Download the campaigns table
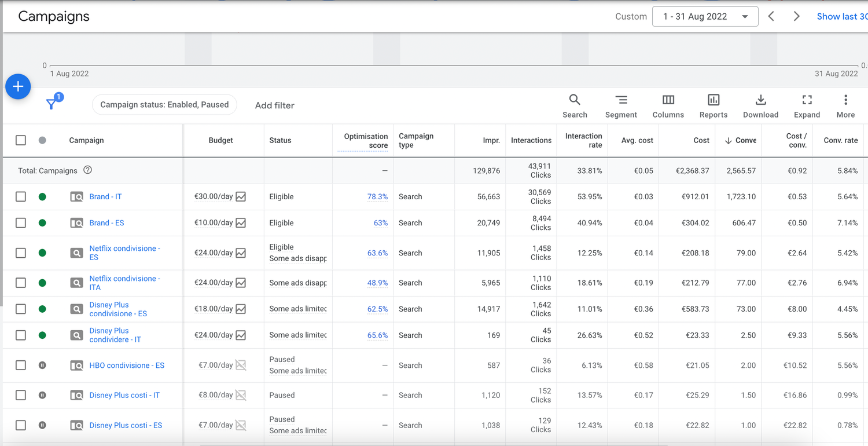This screenshot has height=446, width=868. point(760,107)
